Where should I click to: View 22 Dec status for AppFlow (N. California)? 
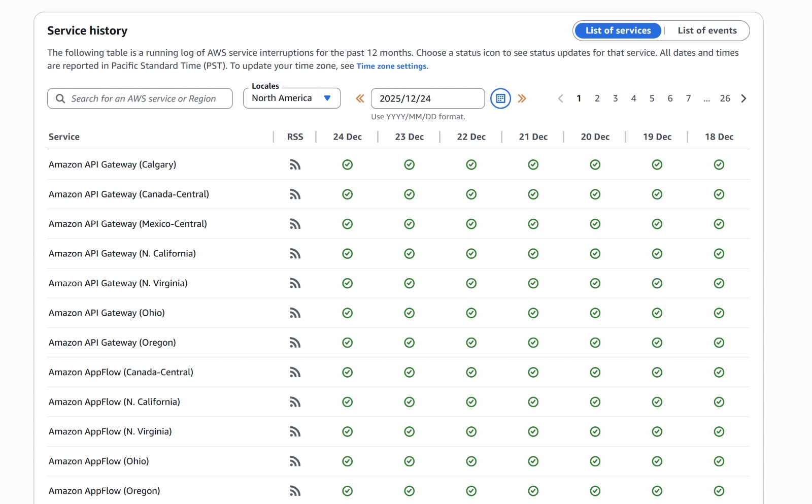click(471, 402)
